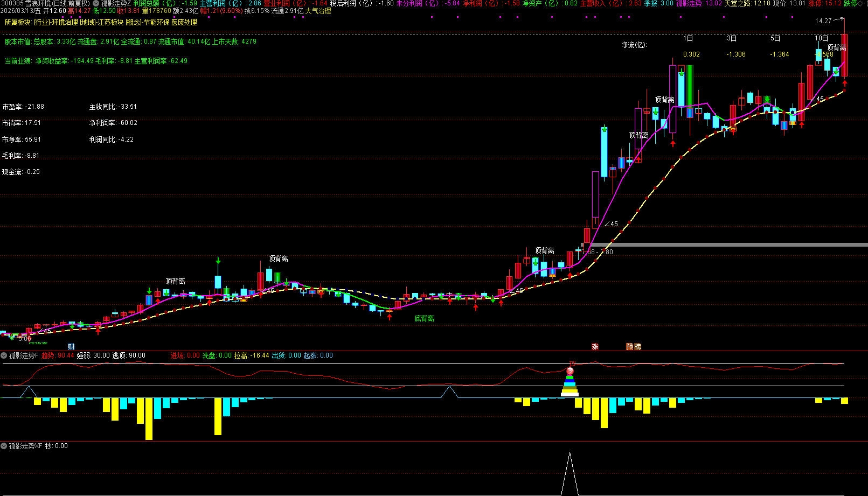
Task: Open the 预 earnings forecast marker
Action: pos(629,346)
